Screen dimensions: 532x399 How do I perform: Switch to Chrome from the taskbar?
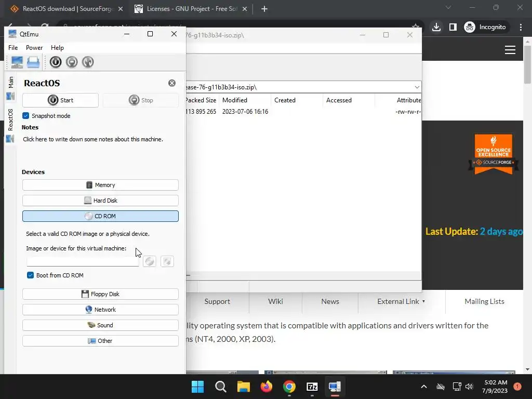(289, 387)
